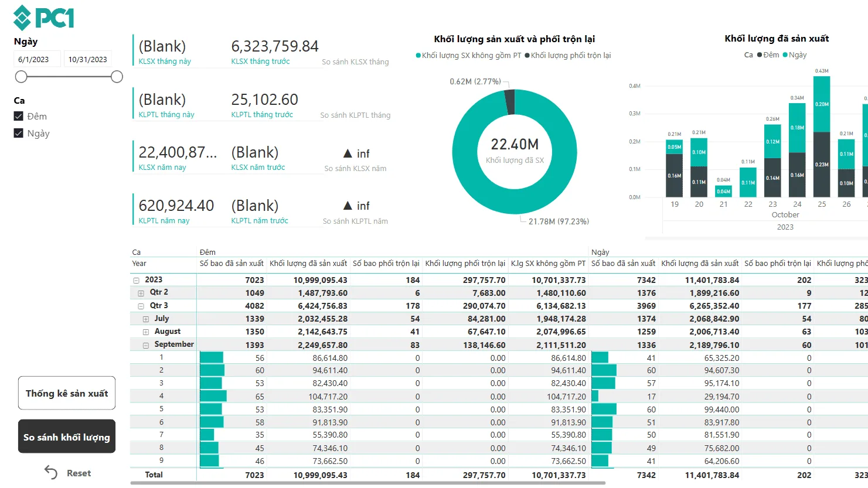Uncheck the Đêm shift checkbox
Screen dimensions: 868x488
coord(19,116)
